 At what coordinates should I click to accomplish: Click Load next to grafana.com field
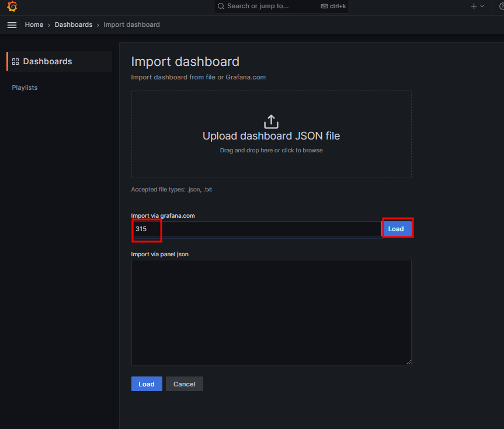click(396, 229)
